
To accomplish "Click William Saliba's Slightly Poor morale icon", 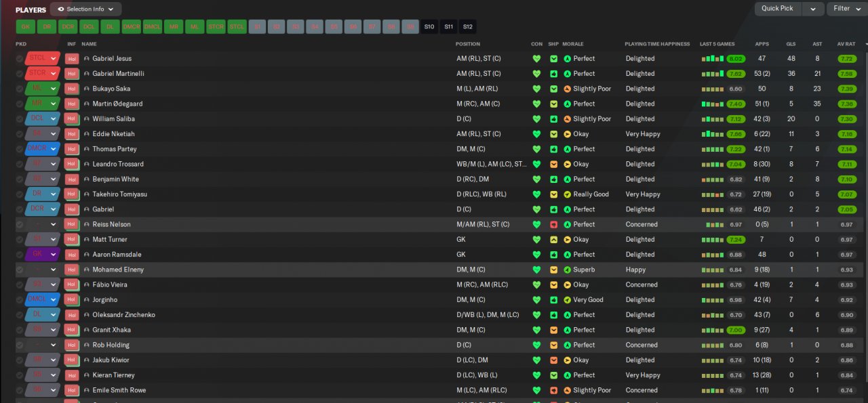I will pos(568,119).
